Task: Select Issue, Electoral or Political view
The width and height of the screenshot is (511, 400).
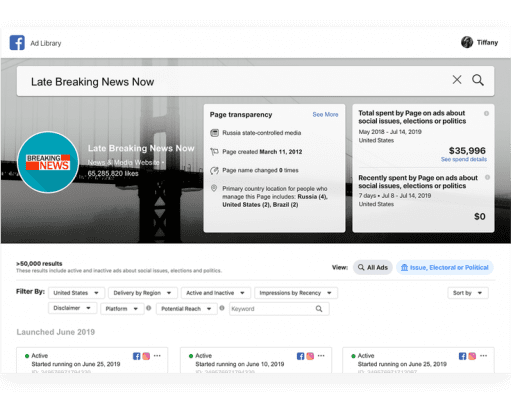Action: point(445,267)
